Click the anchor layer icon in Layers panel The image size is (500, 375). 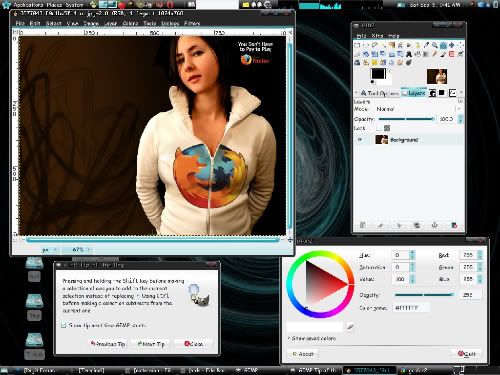[x=434, y=225]
